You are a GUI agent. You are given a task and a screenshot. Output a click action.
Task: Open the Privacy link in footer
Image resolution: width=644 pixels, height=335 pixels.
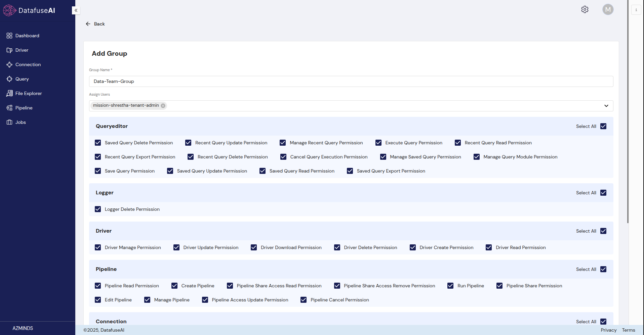[x=608, y=330]
